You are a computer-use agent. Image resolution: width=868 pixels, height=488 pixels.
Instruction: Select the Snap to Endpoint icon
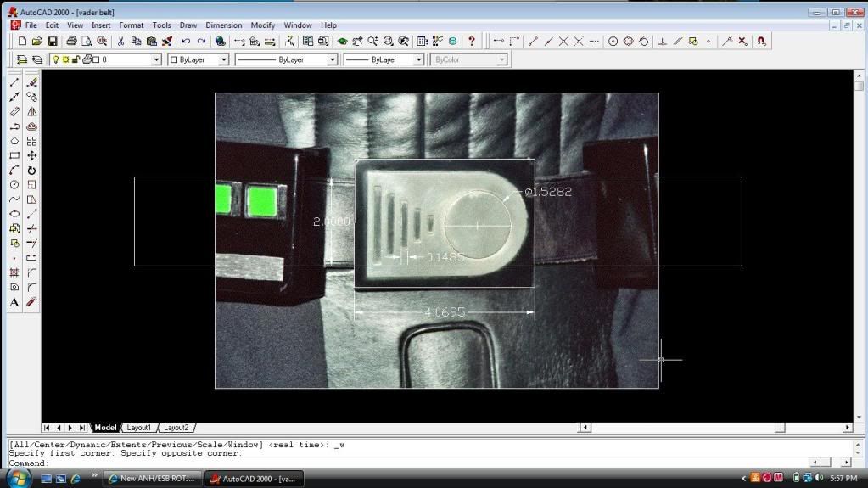(533, 41)
